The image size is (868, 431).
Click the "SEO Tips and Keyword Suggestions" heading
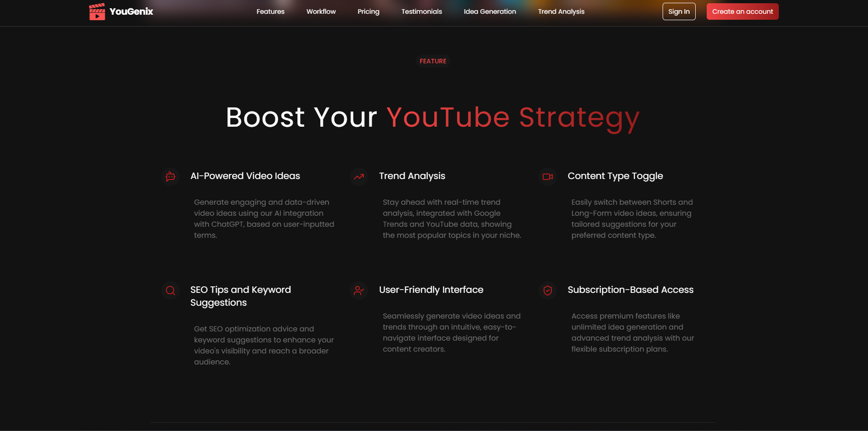[x=241, y=296]
